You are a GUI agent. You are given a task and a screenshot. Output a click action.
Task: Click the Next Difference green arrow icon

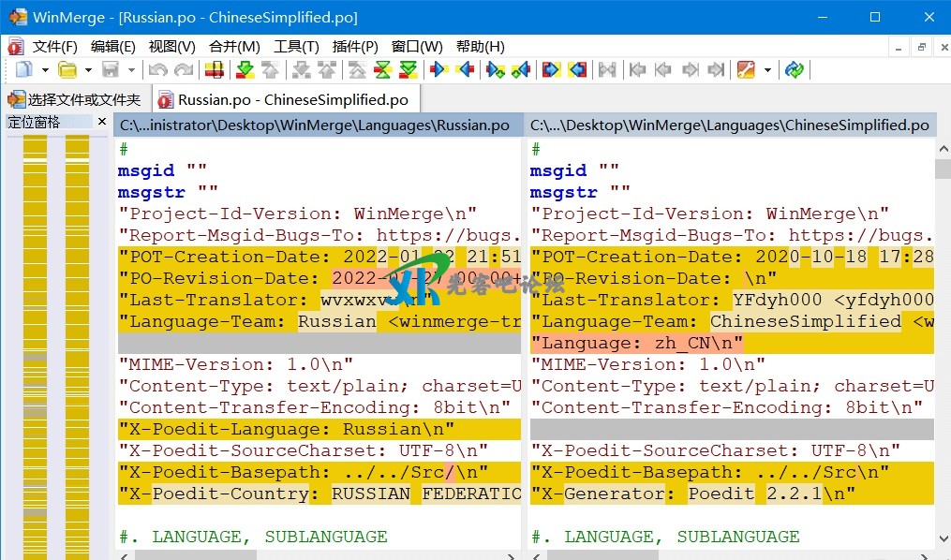(x=245, y=70)
